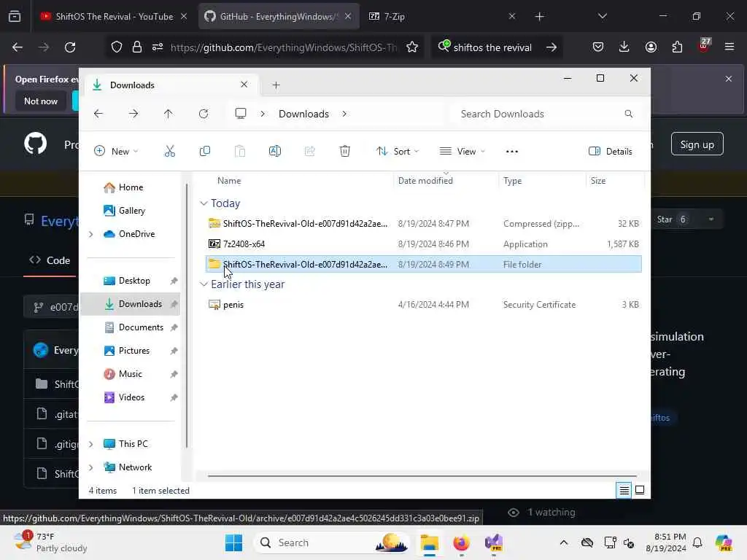Open the Code tab on GitHub
747x560 pixels.
click(50, 260)
